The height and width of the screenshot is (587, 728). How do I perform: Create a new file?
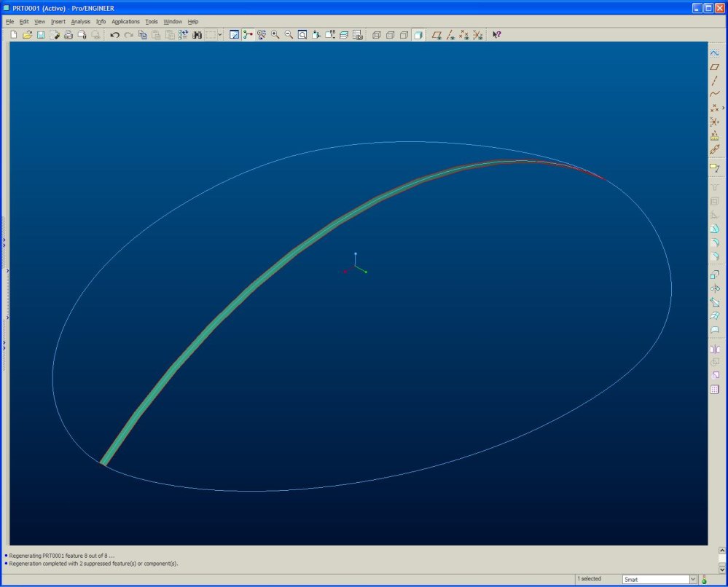pyautogui.click(x=13, y=35)
